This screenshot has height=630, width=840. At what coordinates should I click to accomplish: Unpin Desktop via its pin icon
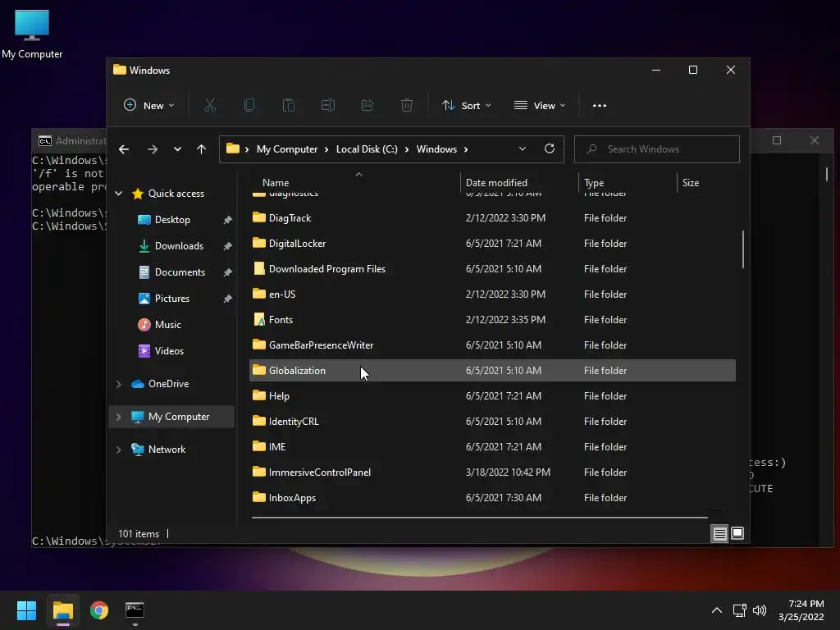(228, 220)
